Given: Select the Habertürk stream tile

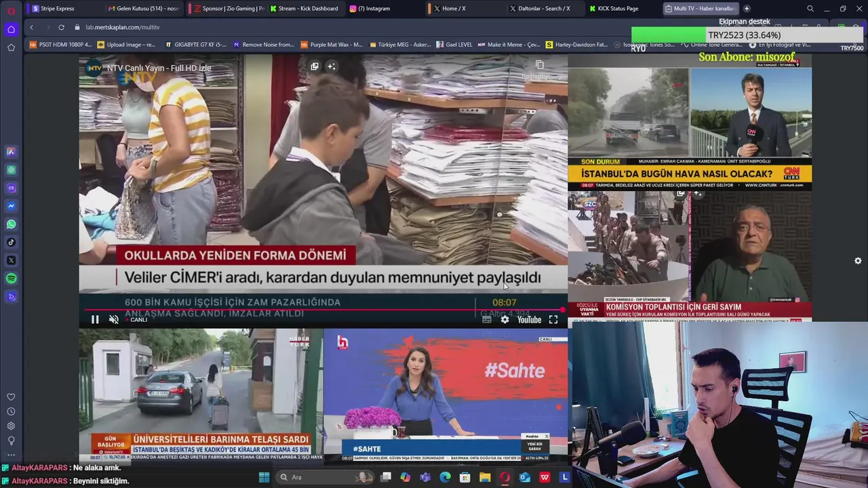Looking at the screenshot, I should [201, 396].
